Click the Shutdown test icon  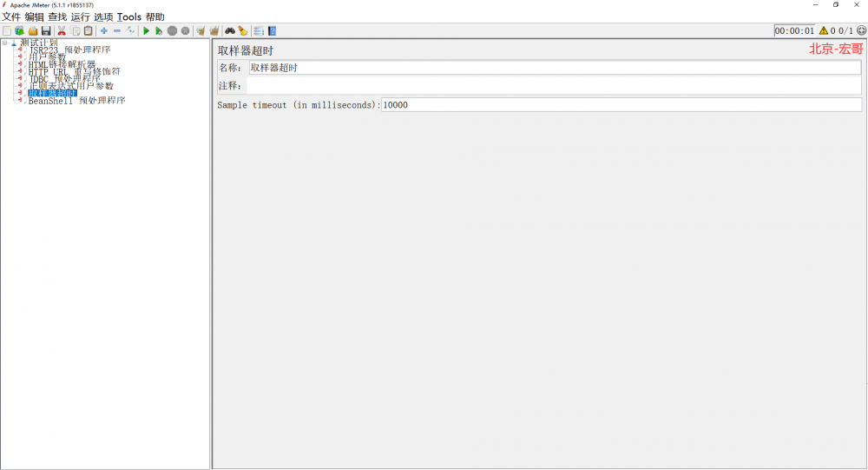(x=186, y=31)
